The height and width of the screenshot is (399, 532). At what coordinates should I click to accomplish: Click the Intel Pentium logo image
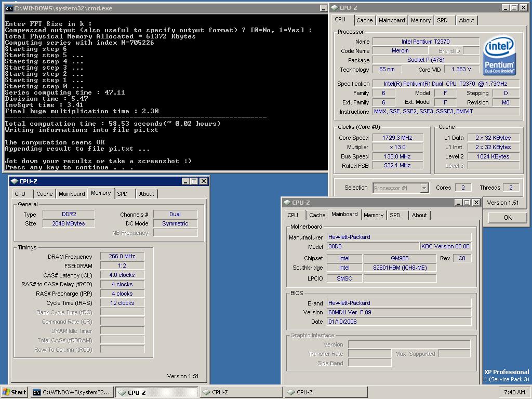pos(499,56)
